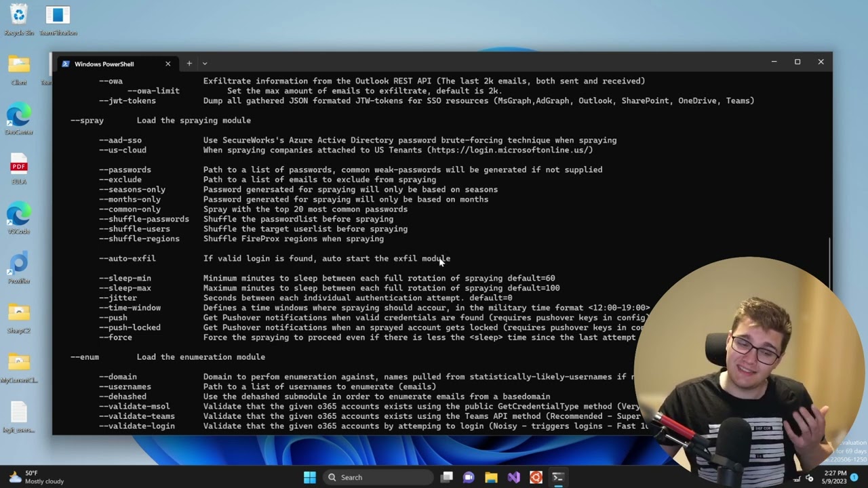
Task: Open the clock showing 2:27 PM
Action: (833, 477)
